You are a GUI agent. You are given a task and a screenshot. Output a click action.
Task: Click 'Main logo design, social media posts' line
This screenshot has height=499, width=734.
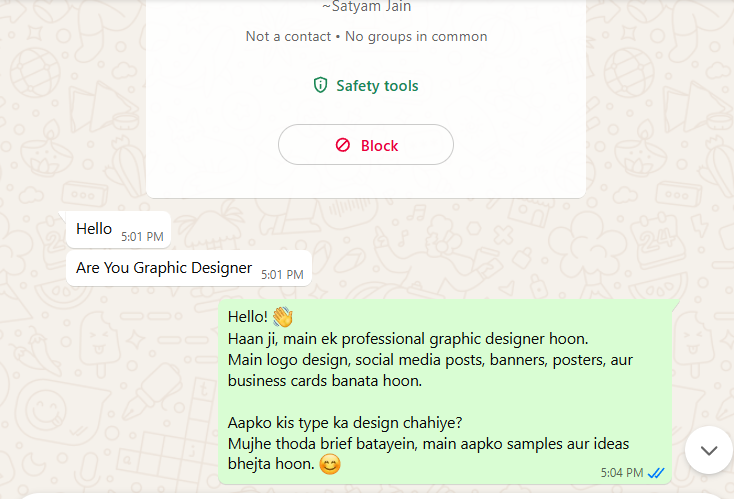tap(430, 360)
